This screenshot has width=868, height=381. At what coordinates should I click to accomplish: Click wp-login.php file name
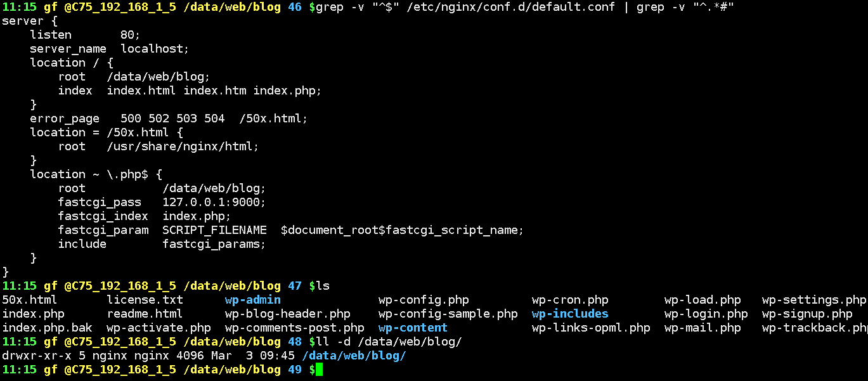point(706,314)
